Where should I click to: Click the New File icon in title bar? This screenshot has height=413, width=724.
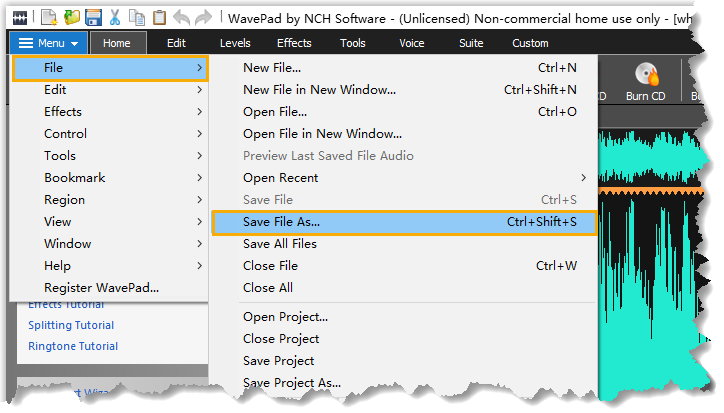pos(49,17)
